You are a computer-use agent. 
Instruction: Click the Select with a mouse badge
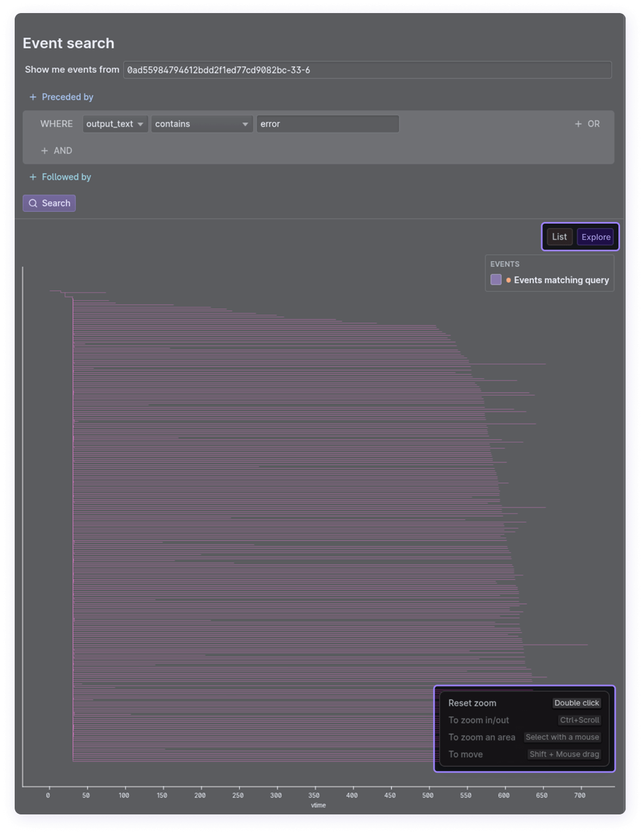562,737
